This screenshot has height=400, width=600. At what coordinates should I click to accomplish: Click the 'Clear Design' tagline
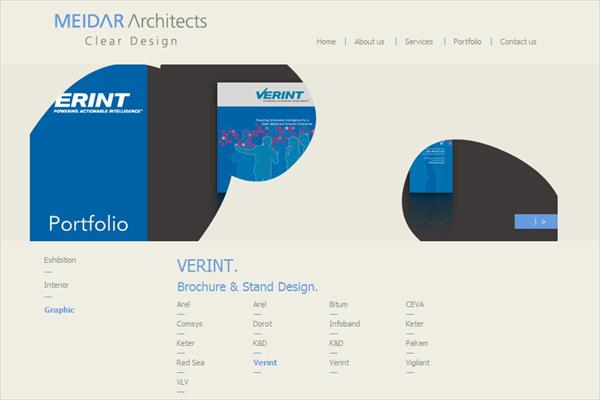(x=131, y=41)
